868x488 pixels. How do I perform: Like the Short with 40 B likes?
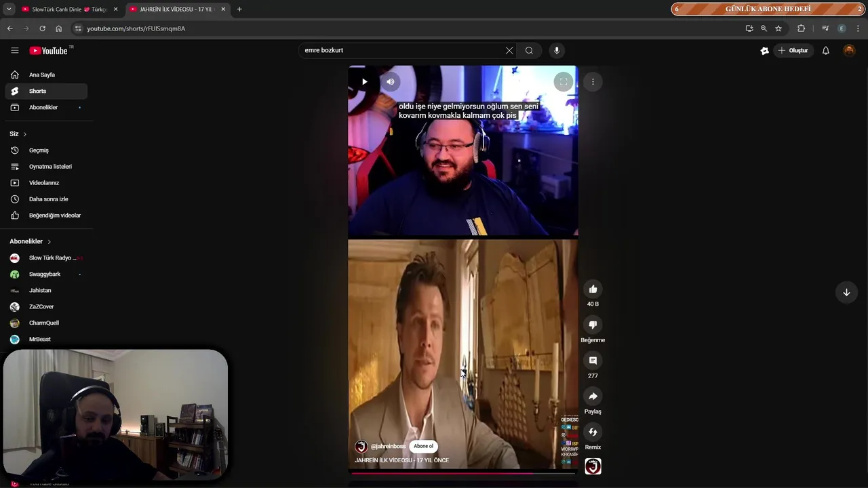593,289
